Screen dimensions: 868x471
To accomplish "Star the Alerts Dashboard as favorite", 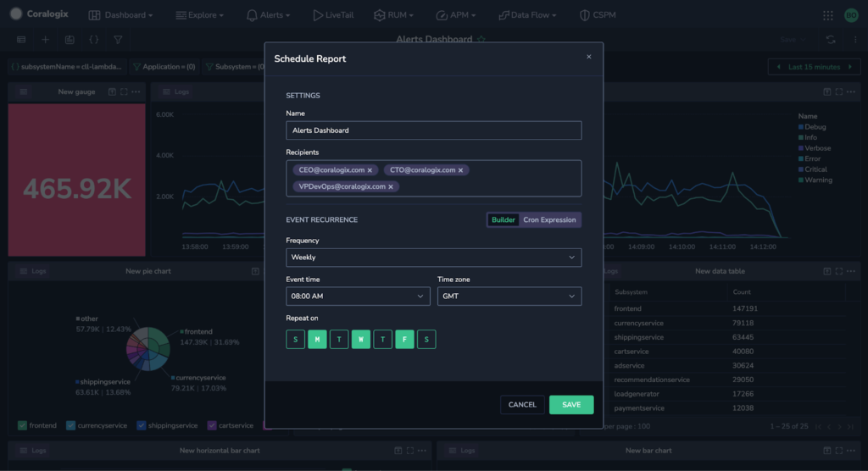I will (481, 39).
